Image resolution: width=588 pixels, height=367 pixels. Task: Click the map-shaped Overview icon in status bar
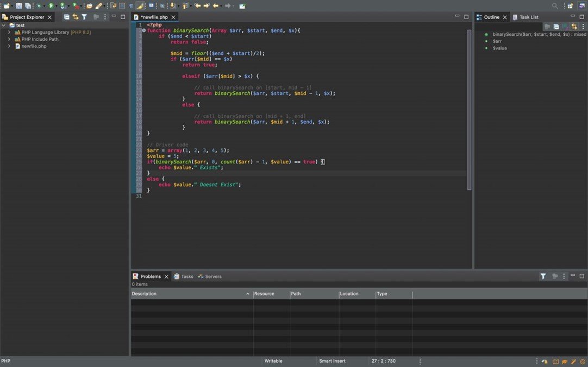click(x=555, y=362)
